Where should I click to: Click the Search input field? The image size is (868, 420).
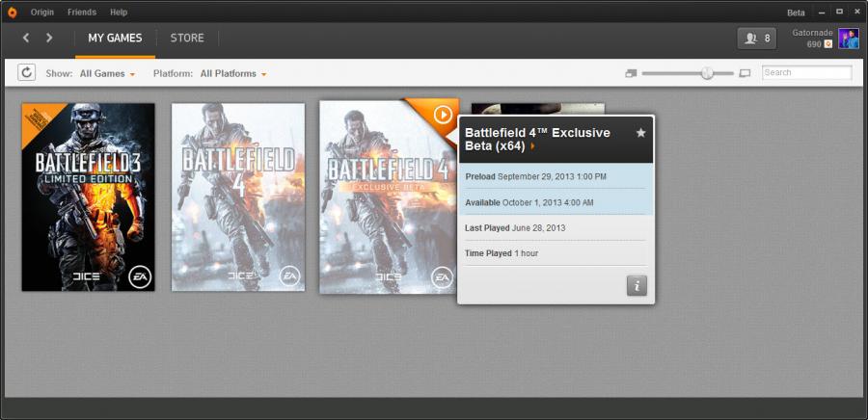(x=806, y=72)
